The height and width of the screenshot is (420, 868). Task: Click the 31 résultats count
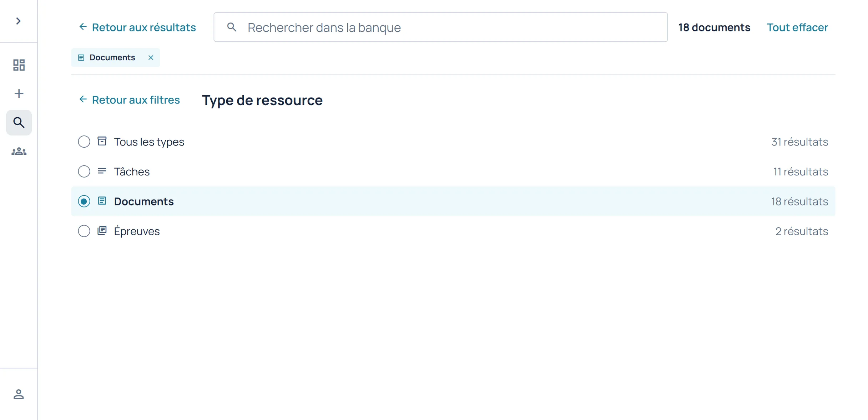(799, 142)
